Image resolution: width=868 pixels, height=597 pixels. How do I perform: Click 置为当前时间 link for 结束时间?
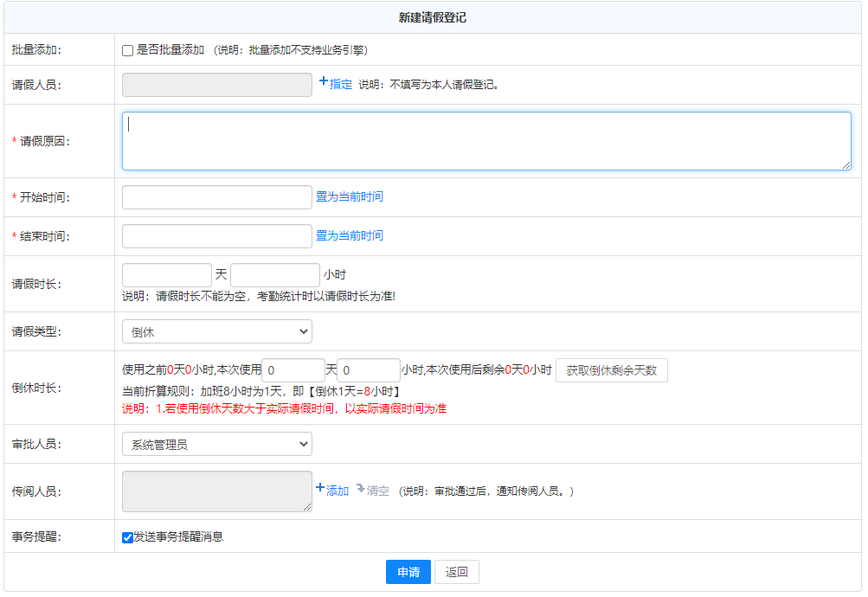[349, 236]
